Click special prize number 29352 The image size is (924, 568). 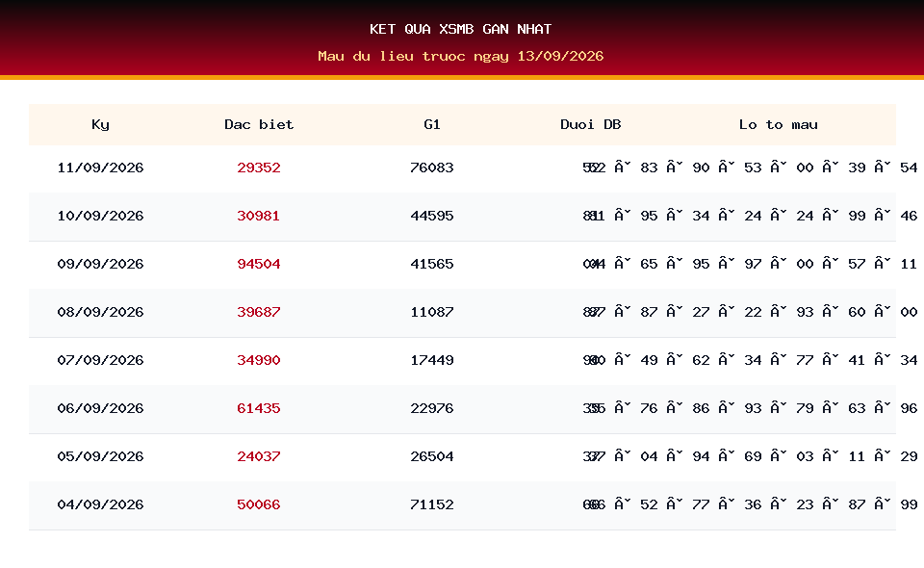[x=259, y=168]
